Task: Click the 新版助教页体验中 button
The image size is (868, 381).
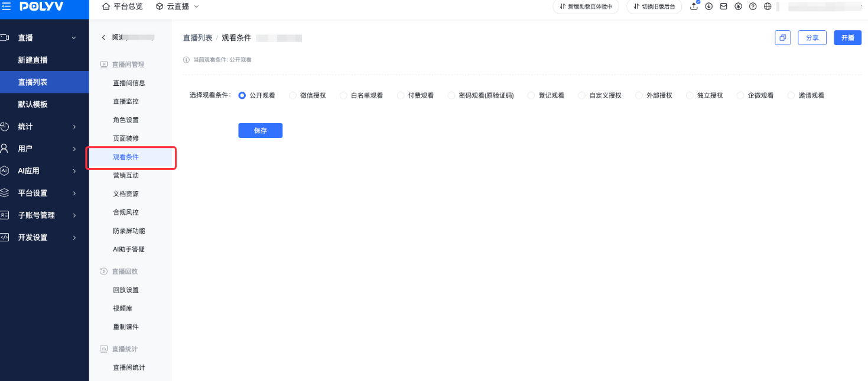Action: [586, 7]
